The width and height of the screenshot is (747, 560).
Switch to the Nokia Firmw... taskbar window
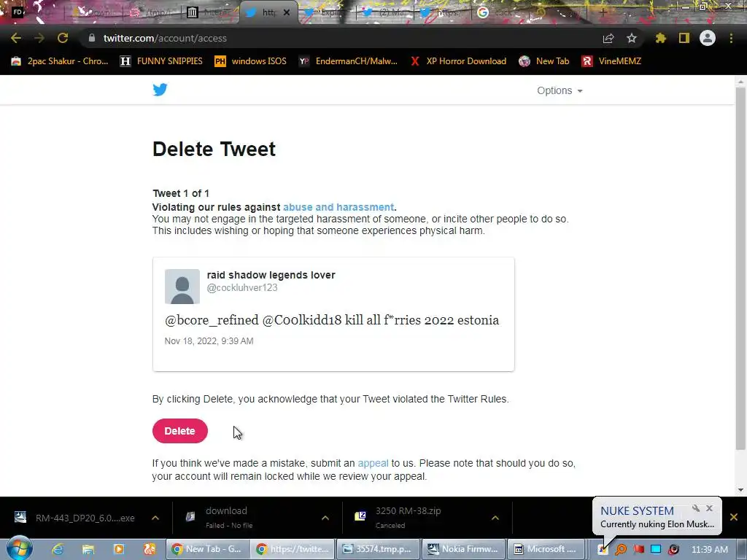tap(463, 549)
